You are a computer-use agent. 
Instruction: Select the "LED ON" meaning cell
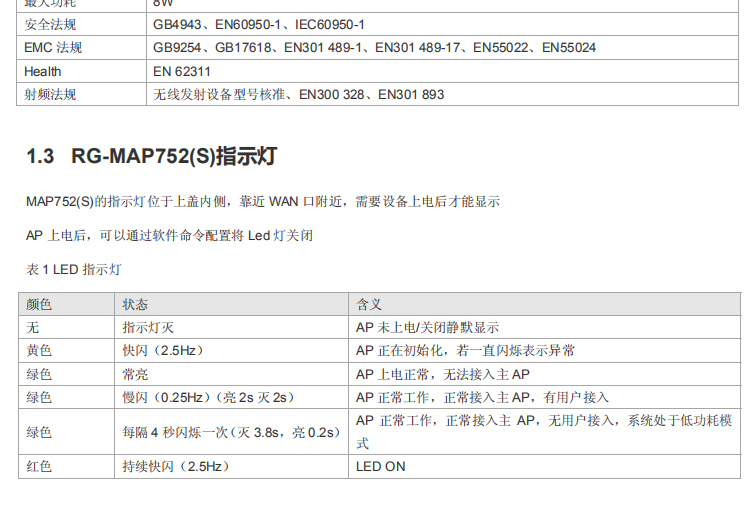(x=544, y=466)
